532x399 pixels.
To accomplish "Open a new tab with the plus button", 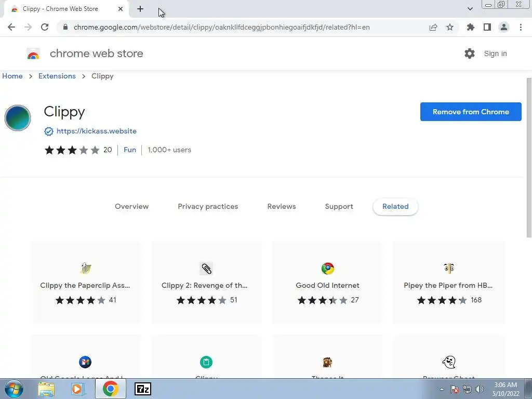I will (x=140, y=9).
